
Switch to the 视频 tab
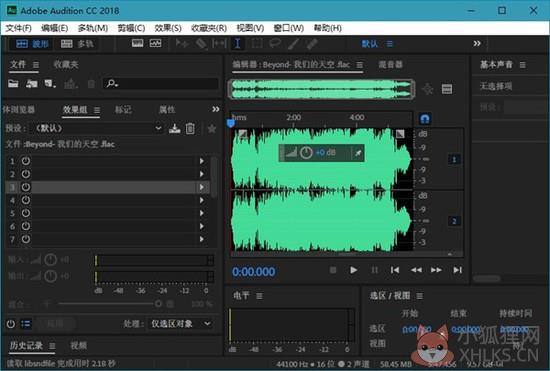(x=79, y=346)
